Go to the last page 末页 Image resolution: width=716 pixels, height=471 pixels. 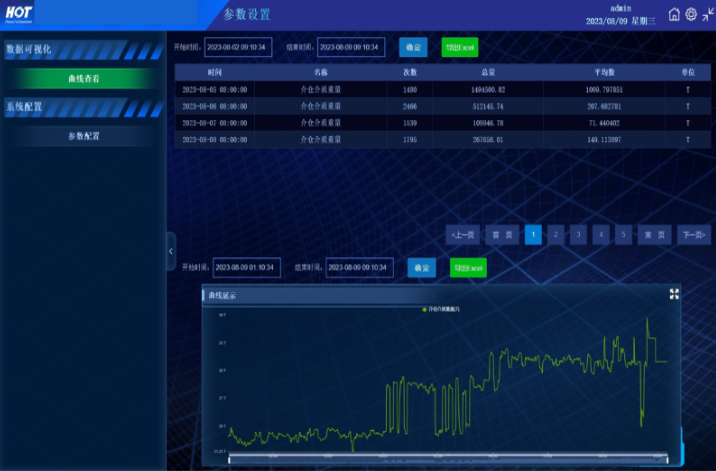(x=654, y=235)
